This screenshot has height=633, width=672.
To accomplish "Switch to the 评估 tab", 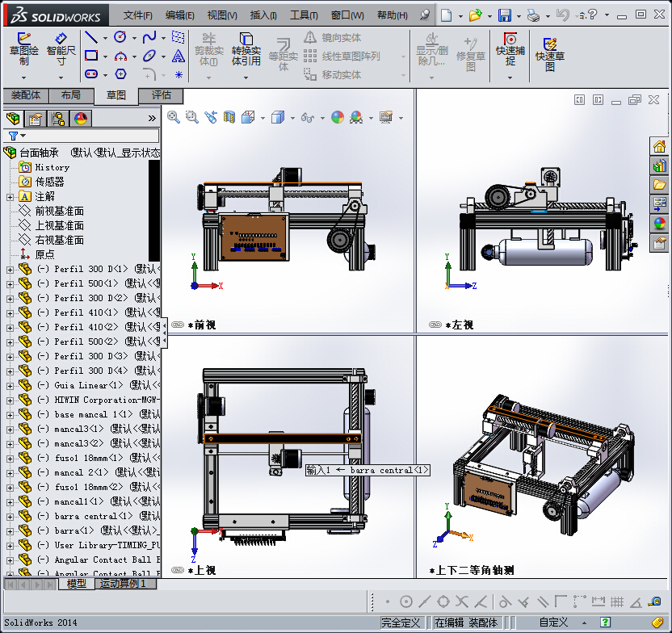I will tap(161, 95).
